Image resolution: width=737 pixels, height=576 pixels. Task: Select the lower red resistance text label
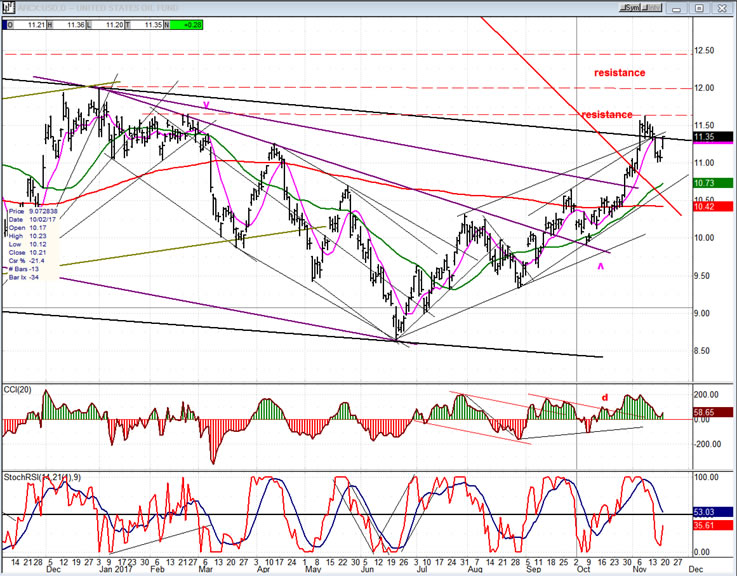pos(607,115)
